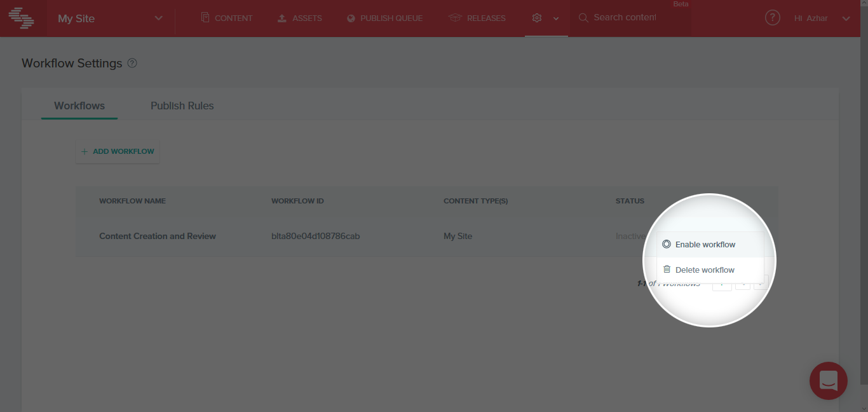Focus the Search content field
Image resolution: width=868 pixels, height=412 pixels.
click(x=625, y=17)
